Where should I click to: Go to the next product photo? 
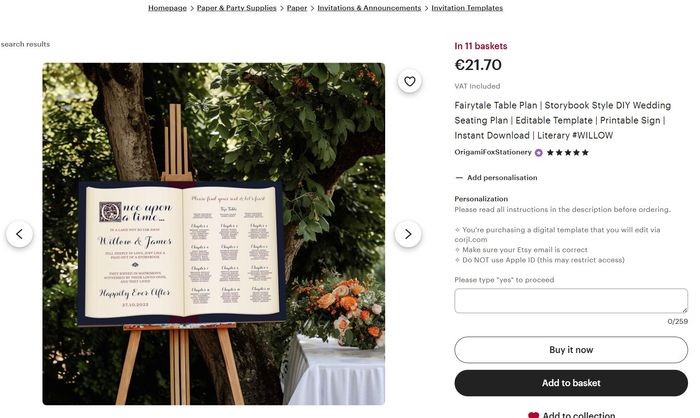[407, 234]
